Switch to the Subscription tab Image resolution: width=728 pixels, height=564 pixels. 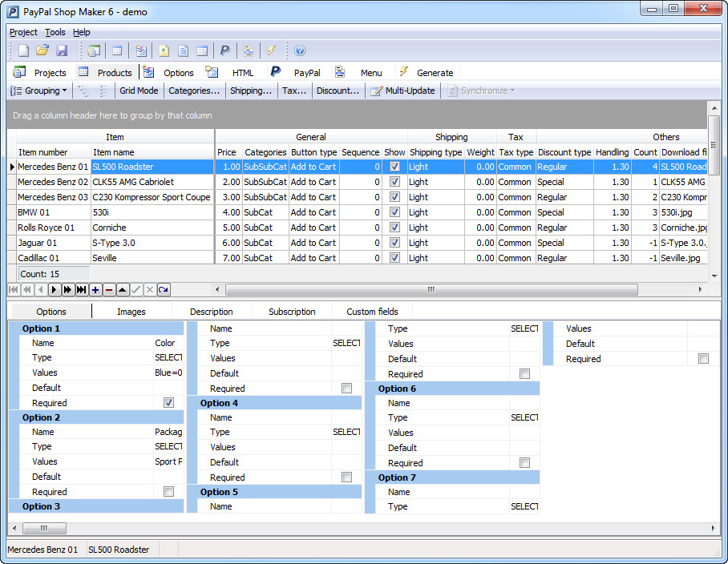(x=292, y=312)
